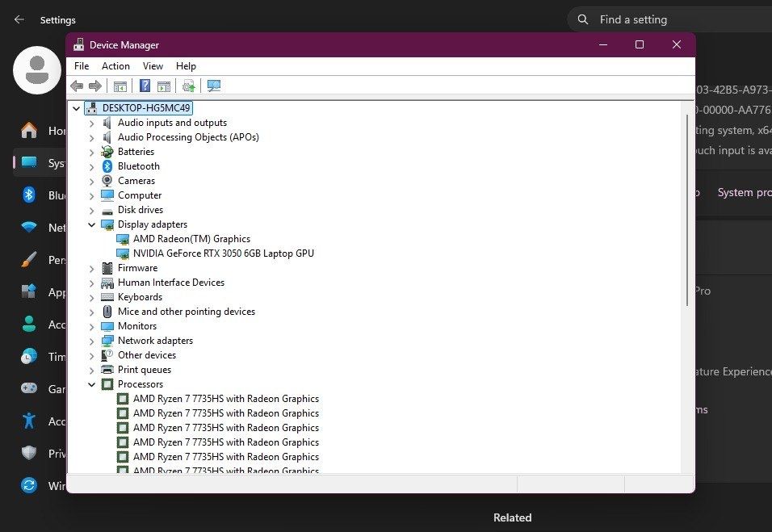Click the Mice and other pointing devices icon
The width and height of the screenshot is (772, 532).
pyautogui.click(x=107, y=312)
